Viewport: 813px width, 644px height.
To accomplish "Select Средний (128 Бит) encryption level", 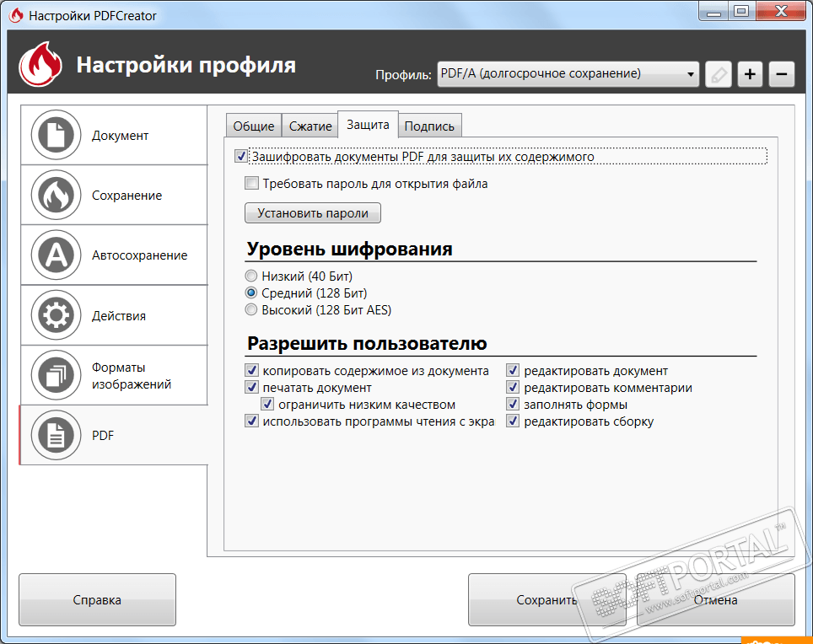I will (251, 292).
